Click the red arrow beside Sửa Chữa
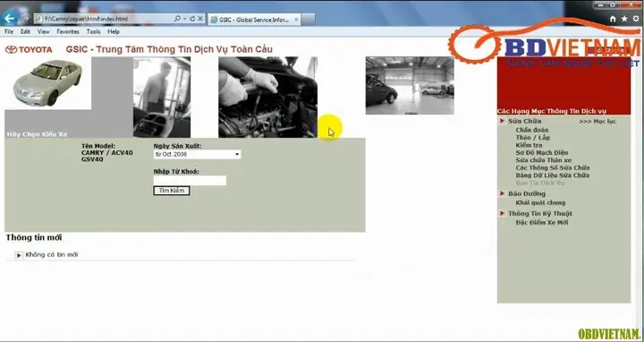The image size is (644, 342). (x=502, y=121)
